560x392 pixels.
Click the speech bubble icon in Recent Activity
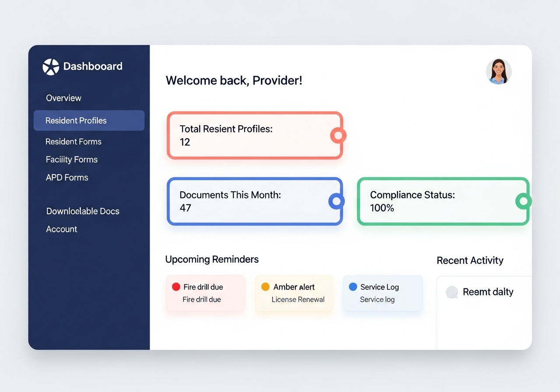452,292
